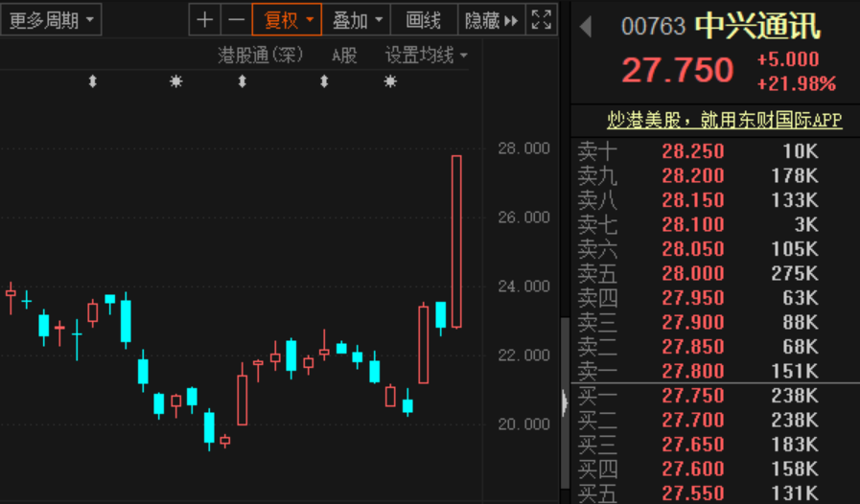Image resolution: width=860 pixels, height=504 pixels.
Task: Click stock name 中兴通讯
Action: click(757, 26)
